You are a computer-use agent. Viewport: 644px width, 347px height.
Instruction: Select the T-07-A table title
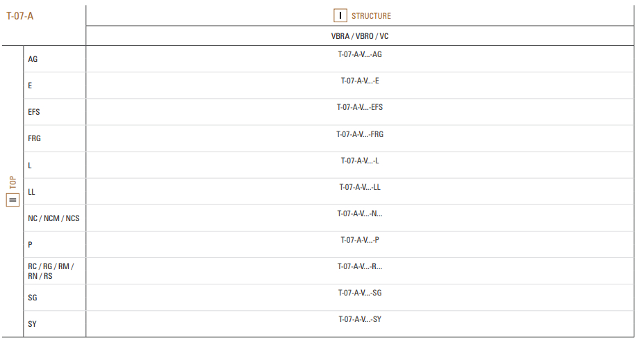click(x=19, y=16)
